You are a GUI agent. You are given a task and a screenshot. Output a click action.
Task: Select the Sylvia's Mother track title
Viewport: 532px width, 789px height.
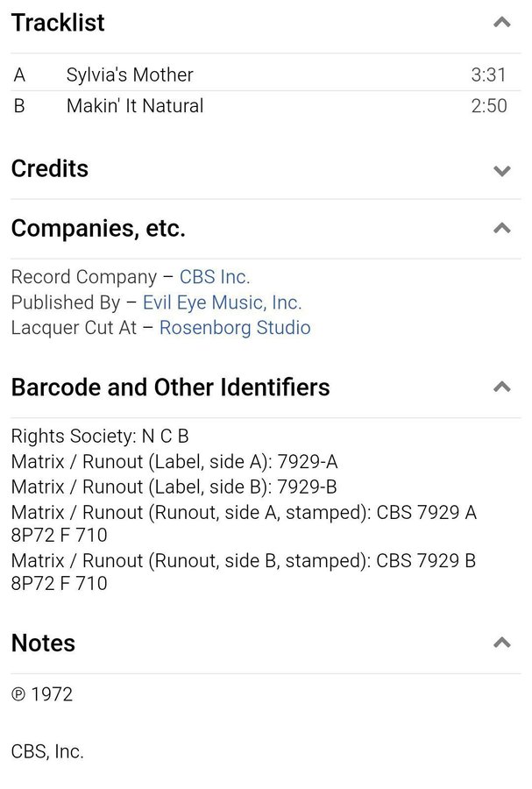click(x=130, y=75)
